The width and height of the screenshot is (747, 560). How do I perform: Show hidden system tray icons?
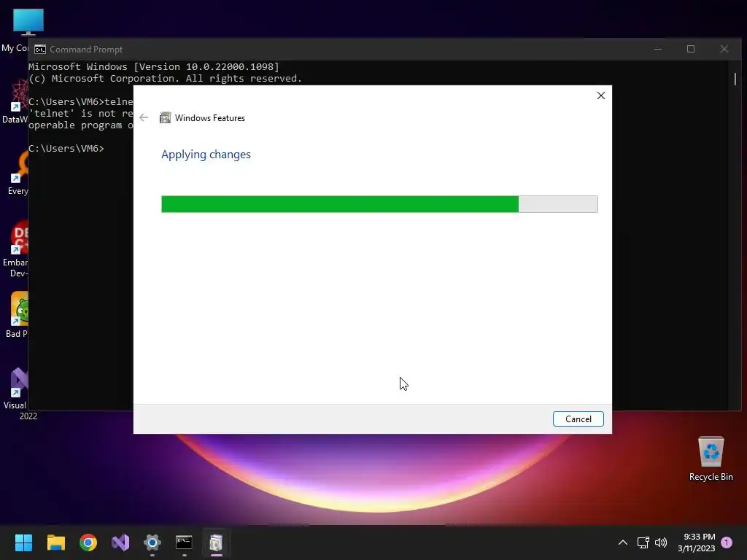623,542
